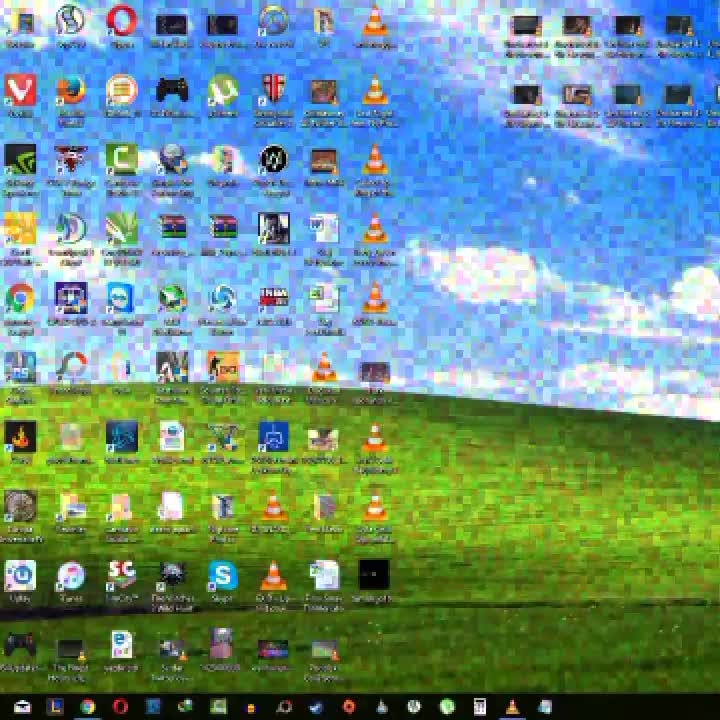The image size is (720, 720).
Task: Launch the Overwatch logo desktop shortcut
Action: pyautogui.click(x=273, y=21)
